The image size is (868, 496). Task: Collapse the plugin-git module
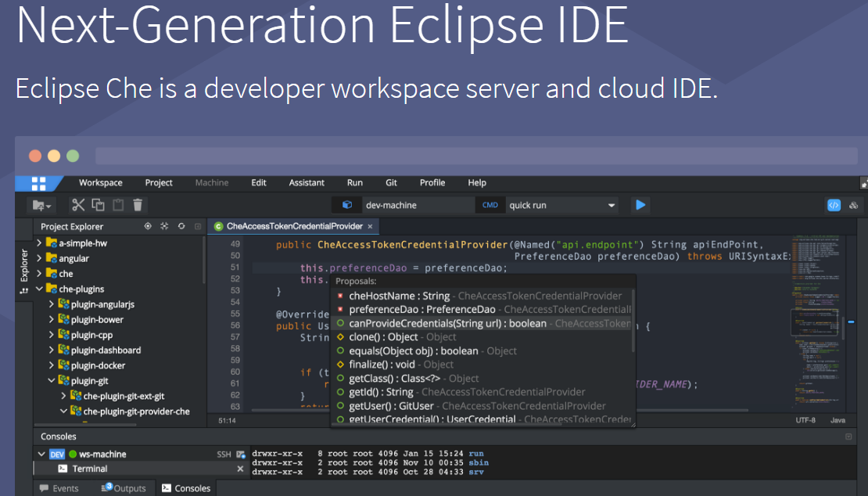coord(52,380)
